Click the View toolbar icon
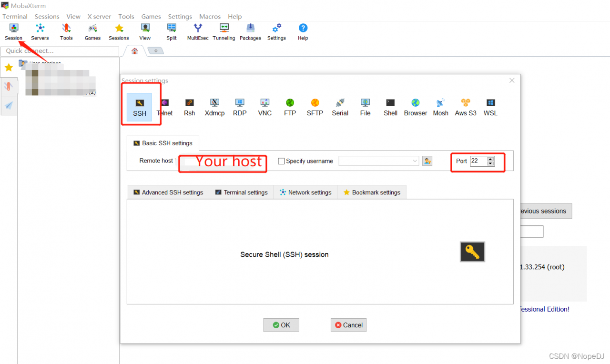This screenshot has height=364, width=610. (145, 32)
